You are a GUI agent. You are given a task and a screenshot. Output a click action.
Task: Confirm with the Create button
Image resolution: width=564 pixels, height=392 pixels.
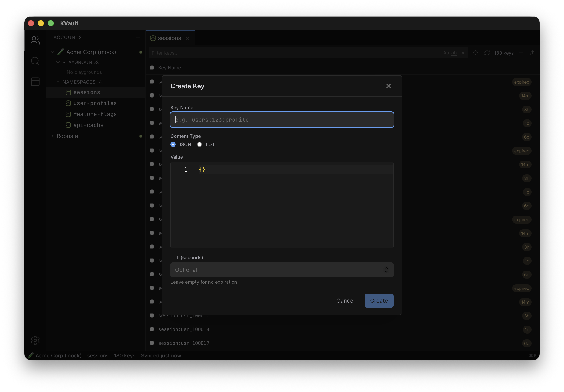click(x=379, y=300)
